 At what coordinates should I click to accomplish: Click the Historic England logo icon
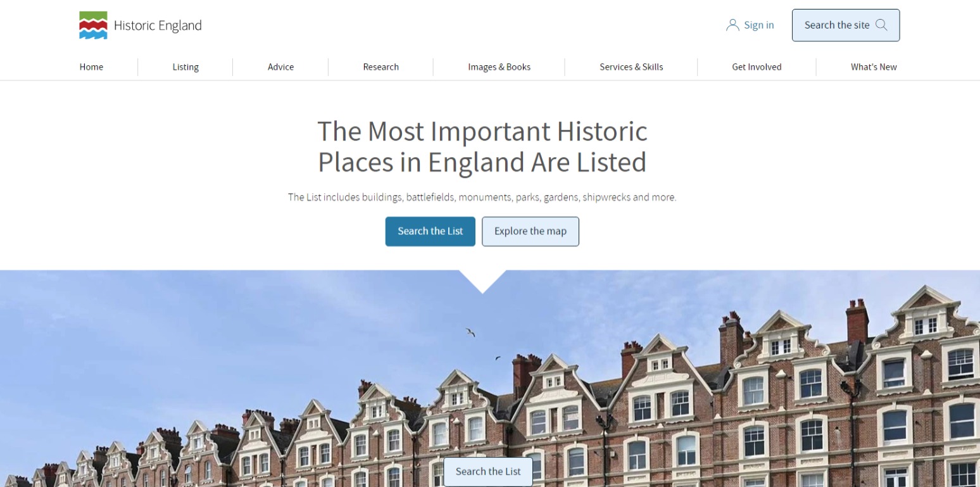pos(93,25)
